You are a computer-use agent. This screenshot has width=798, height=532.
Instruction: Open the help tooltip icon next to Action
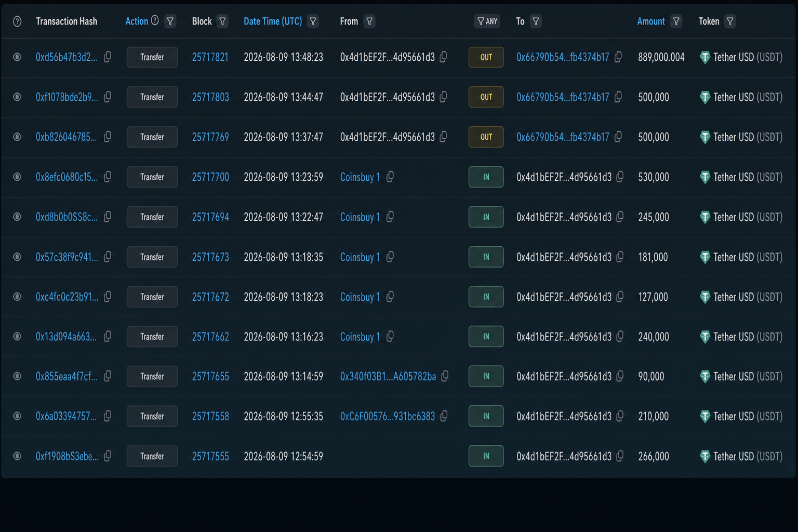click(155, 20)
